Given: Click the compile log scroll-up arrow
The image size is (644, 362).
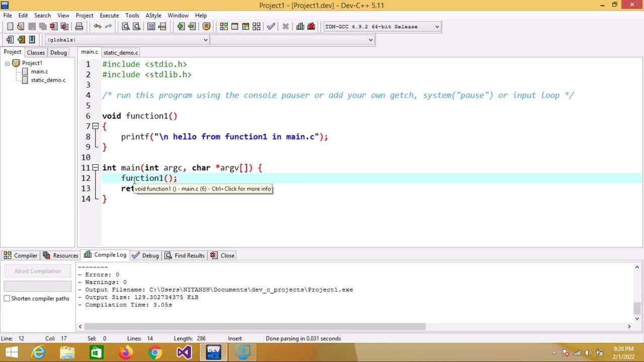Looking at the screenshot, I should pyautogui.click(x=637, y=267).
